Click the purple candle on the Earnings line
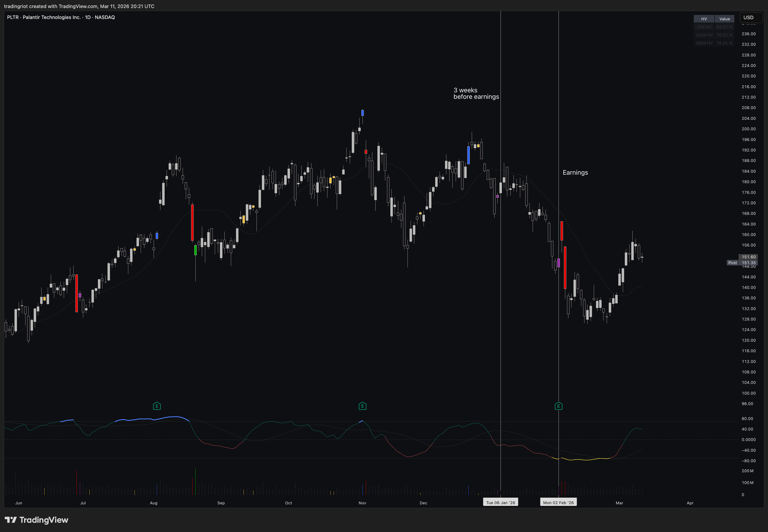 [x=559, y=263]
